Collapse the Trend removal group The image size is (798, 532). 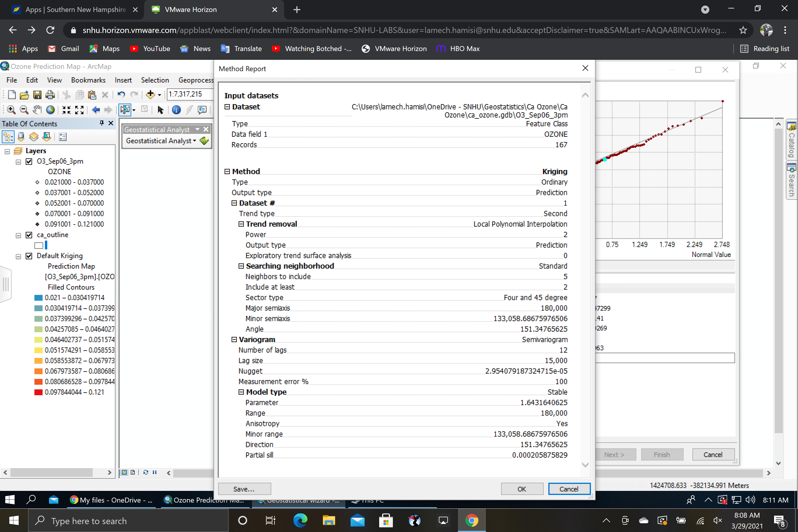click(241, 224)
